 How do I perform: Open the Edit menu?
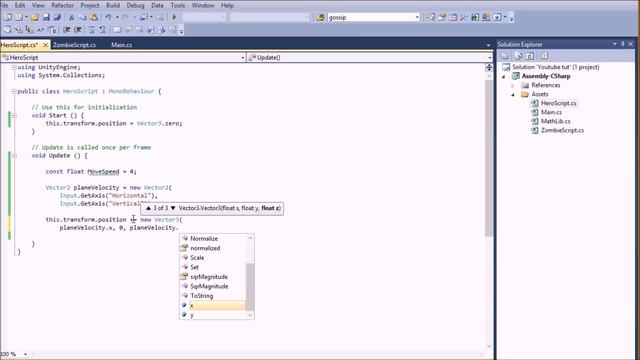(20, 5)
